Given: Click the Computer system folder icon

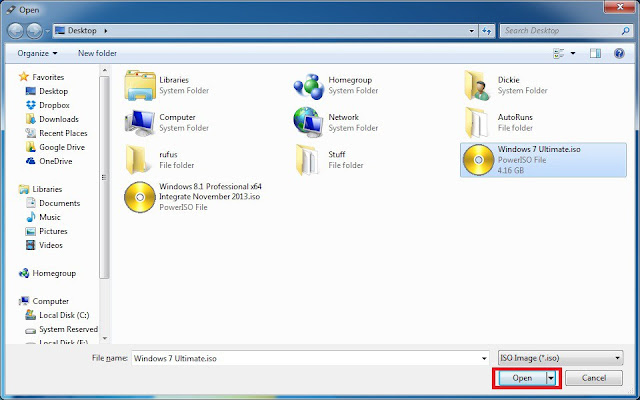Looking at the screenshot, I should coord(140,122).
